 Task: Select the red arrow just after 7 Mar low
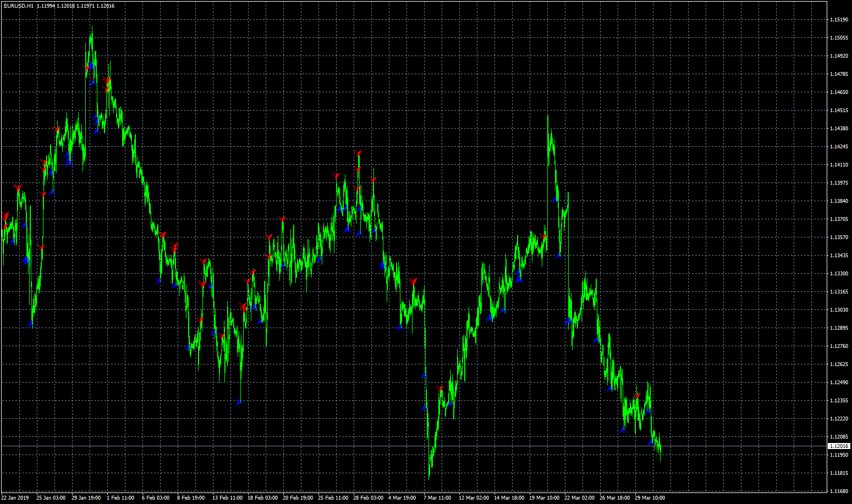coord(439,389)
